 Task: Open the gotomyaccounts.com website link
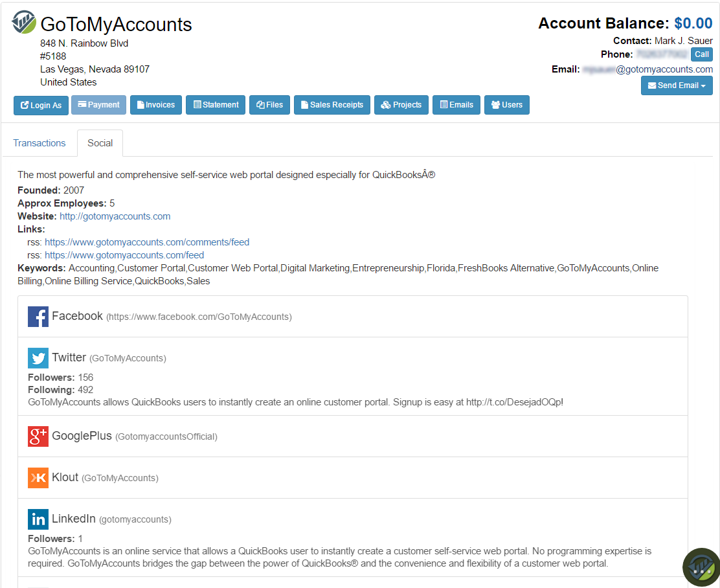(115, 216)
